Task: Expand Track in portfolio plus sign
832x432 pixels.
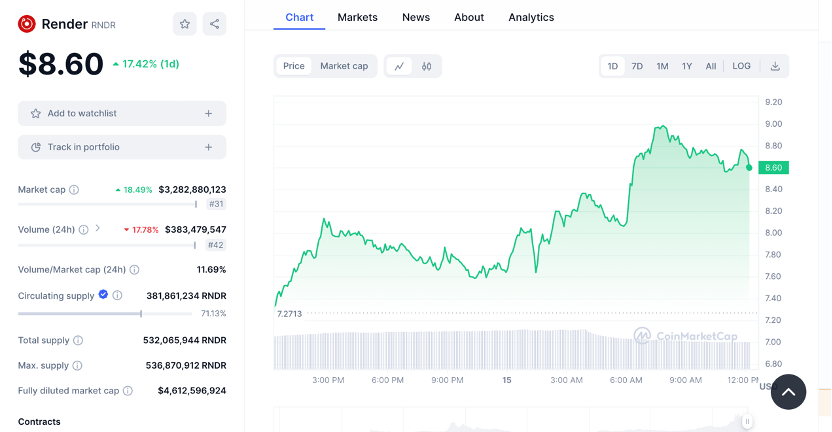Action: coord(208,147)
